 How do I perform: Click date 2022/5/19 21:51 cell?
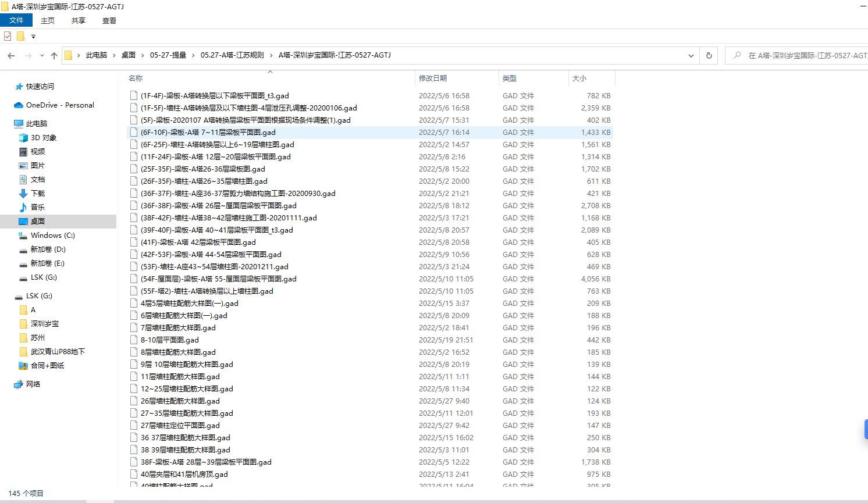click(446, 340)
